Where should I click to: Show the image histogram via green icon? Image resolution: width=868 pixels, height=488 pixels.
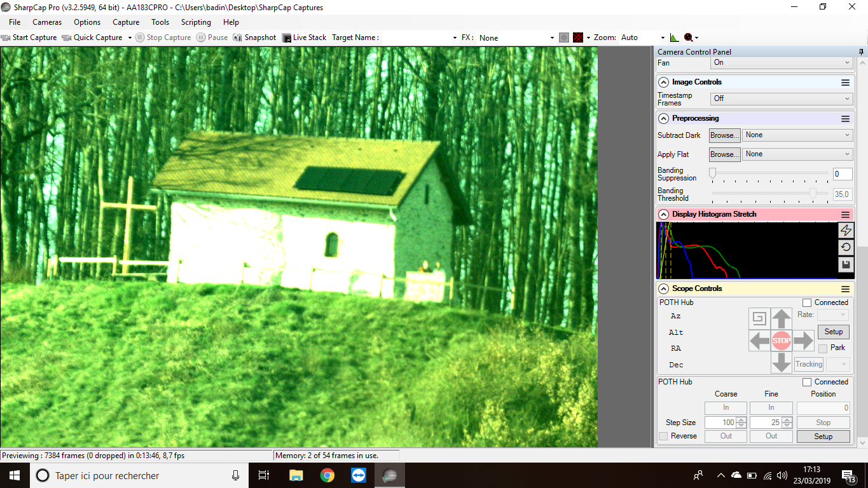coord(675,37)
